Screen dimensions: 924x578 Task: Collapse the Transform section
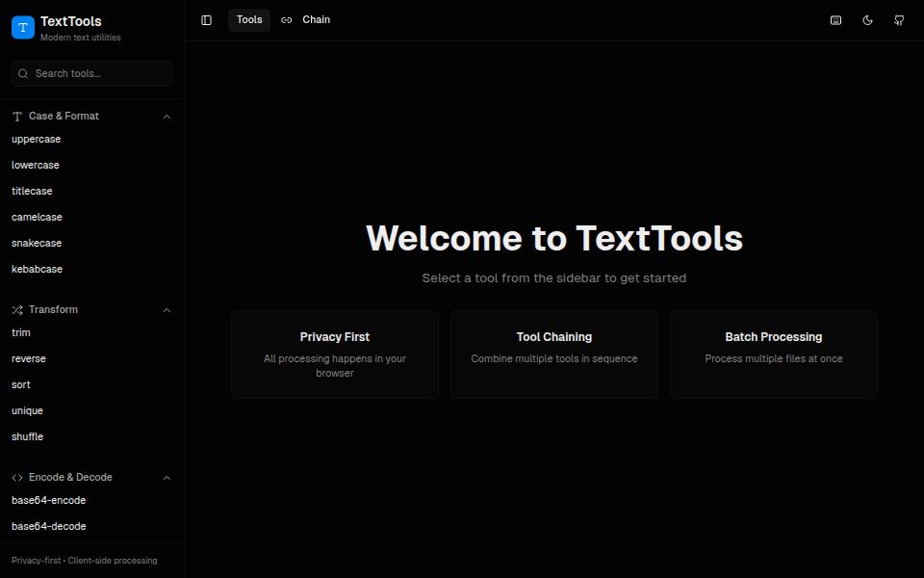pyautogui.click(x=167, y=309)
